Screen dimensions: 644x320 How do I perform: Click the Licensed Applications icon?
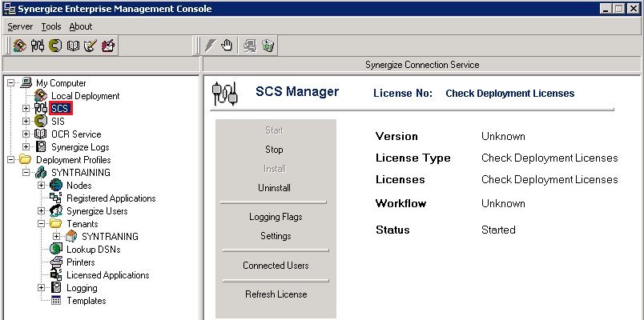pyautogui.click(x=56, y=275)
